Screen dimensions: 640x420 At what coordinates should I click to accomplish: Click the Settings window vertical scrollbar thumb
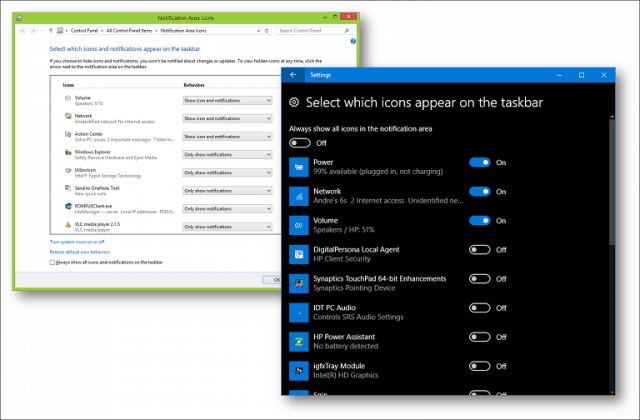click(611, 182)
